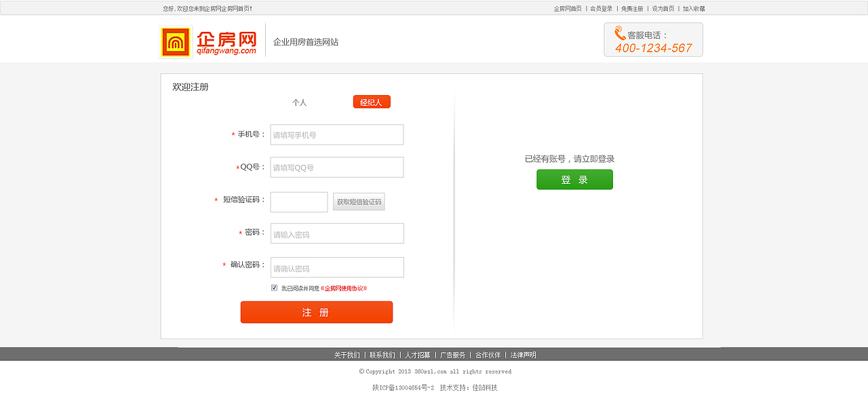Open 广告服务 footer link

tap(453, 355)
